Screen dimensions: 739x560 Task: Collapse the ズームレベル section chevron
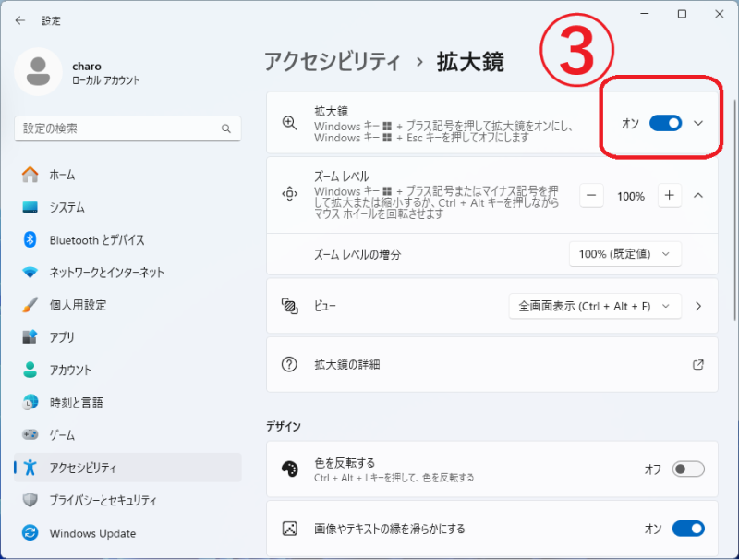pos(698,196)
